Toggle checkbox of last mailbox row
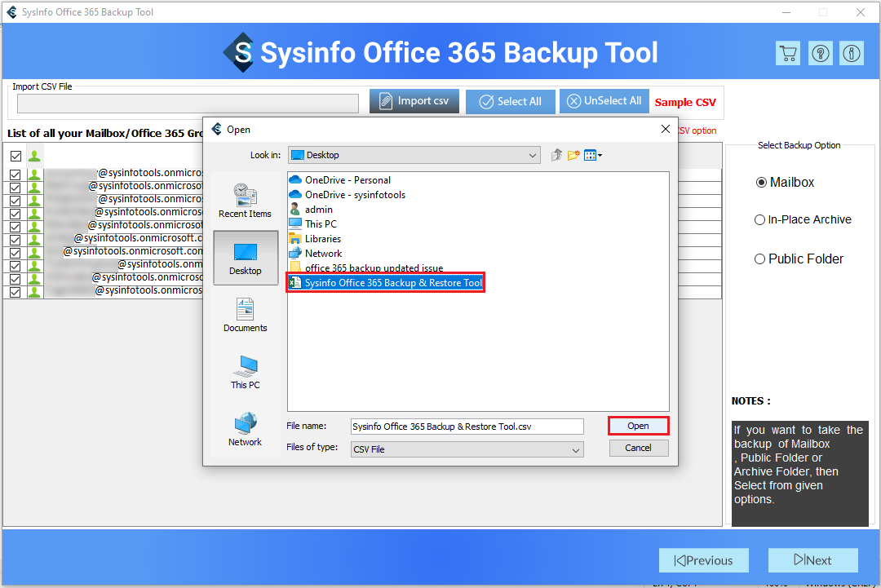The width and height of the screenshot is (881, 588). coord(15,292)
